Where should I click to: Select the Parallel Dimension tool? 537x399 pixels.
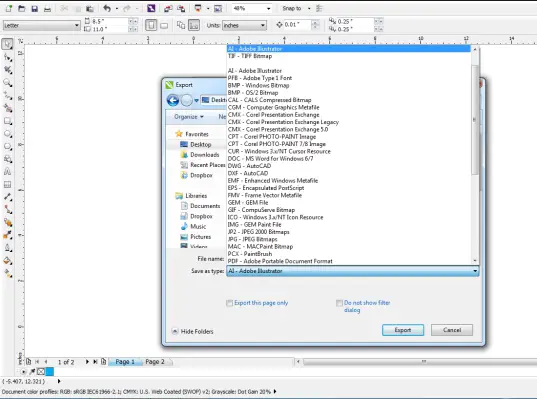point(8,197)
